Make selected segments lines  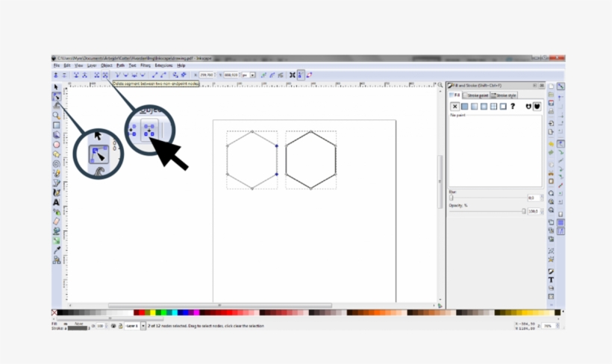tap(154, 75)
